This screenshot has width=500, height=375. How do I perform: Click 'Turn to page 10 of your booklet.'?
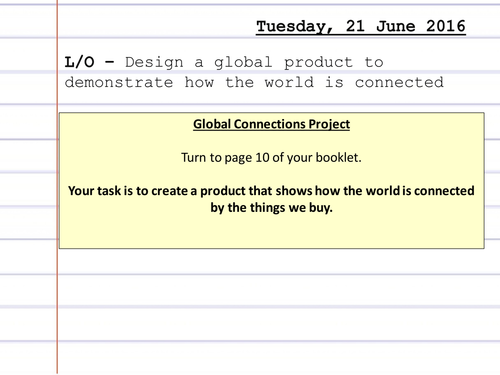[x=271, y=157]
